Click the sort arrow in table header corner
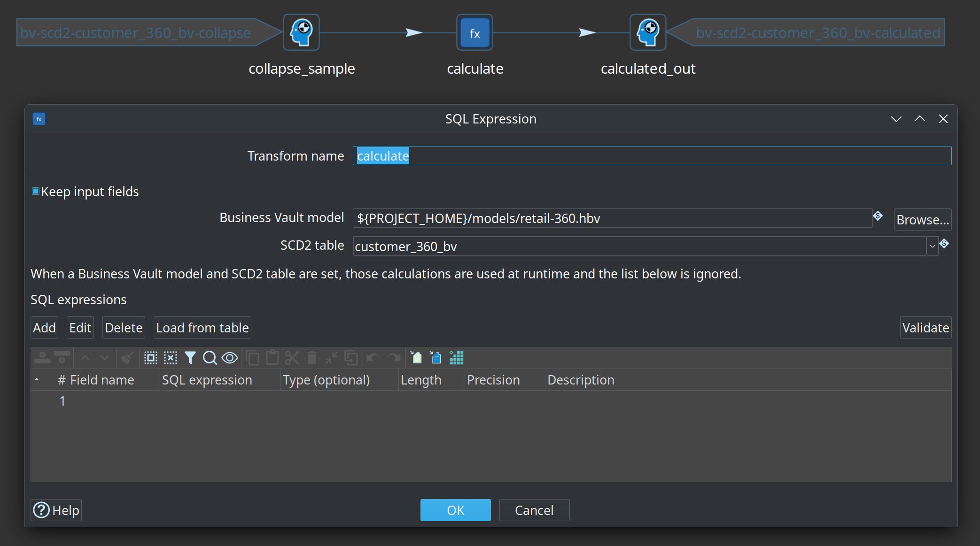Screen dimensions: 980x546 (37, 380)
